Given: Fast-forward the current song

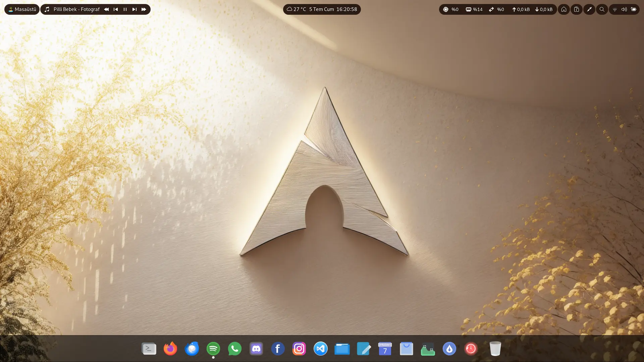Looking at the screenshot, I should (144, 9).
